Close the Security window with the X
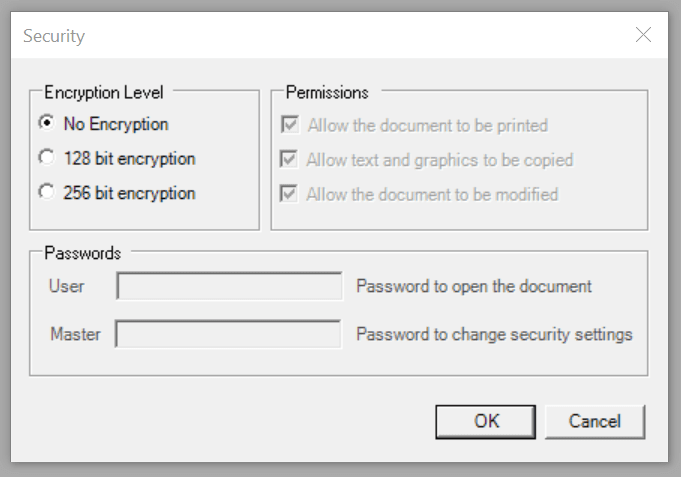The width and height of the screenshot is (681, 477). (x=644, y=36)
